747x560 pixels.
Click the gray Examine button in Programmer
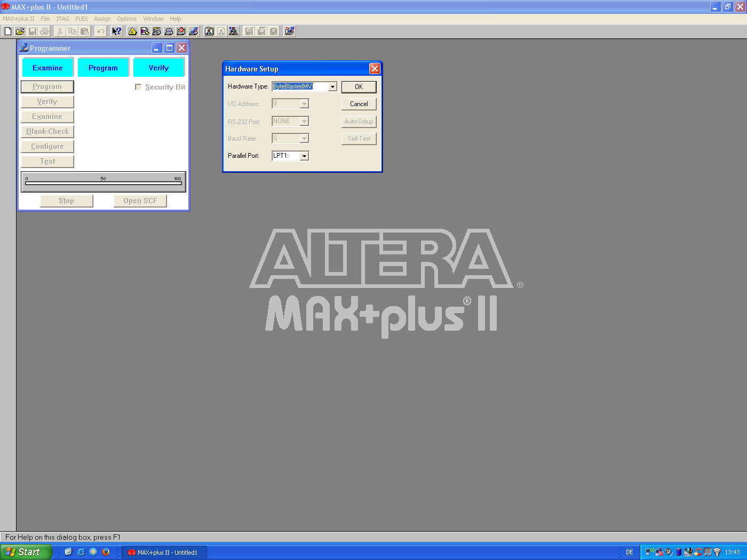click(x=47, y=116)
